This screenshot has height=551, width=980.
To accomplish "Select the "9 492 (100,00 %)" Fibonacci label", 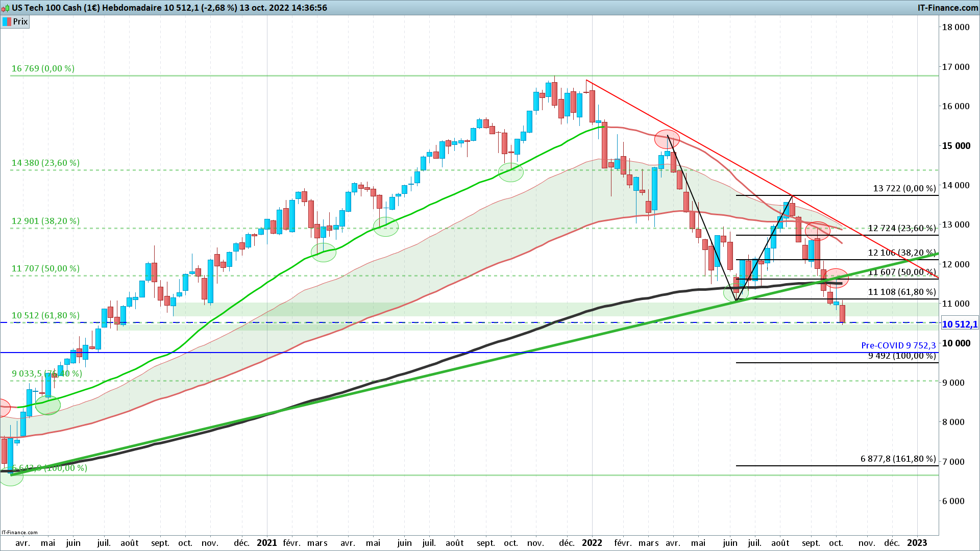I will click(902, 356).
